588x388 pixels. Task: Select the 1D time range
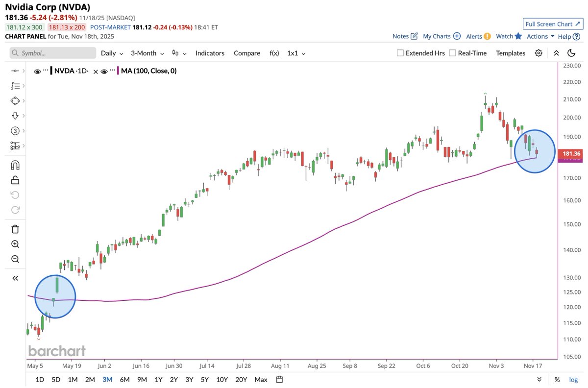pos(40,380)
